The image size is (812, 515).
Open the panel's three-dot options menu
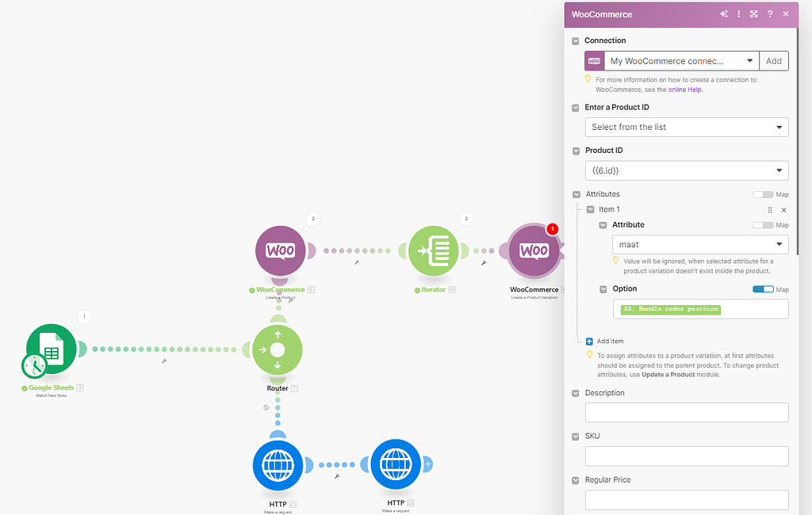738,14
